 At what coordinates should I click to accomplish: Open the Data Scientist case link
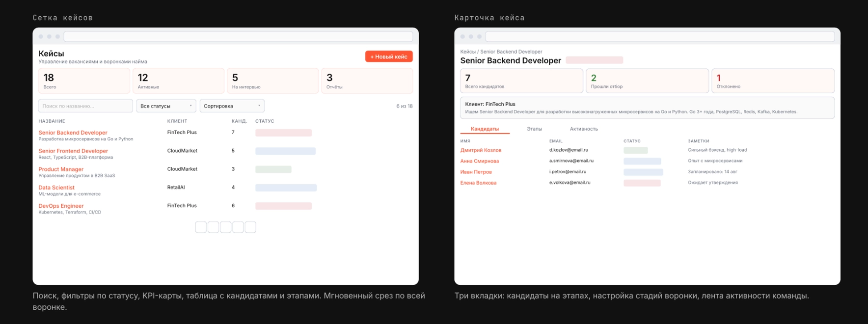point(56,188)
